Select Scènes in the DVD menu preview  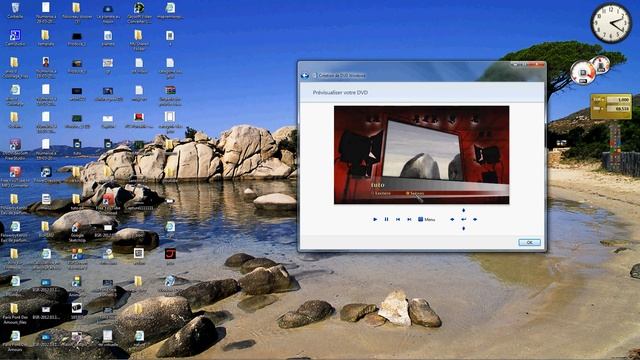pyautogui.click(x=415, y=193)
